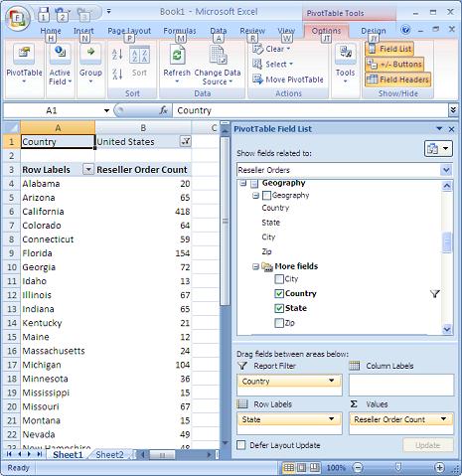
Task: Sort Z to A descending
Action: tap(117, 74)
